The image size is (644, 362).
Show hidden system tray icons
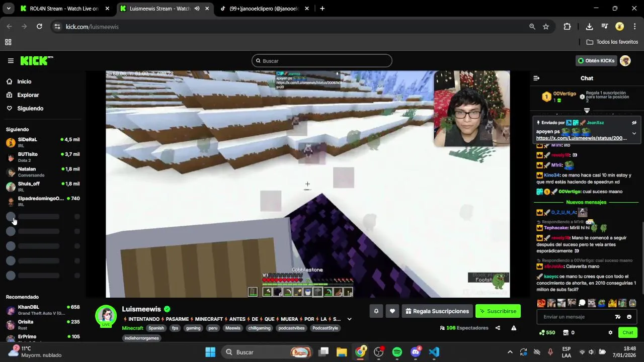[510, 352]
